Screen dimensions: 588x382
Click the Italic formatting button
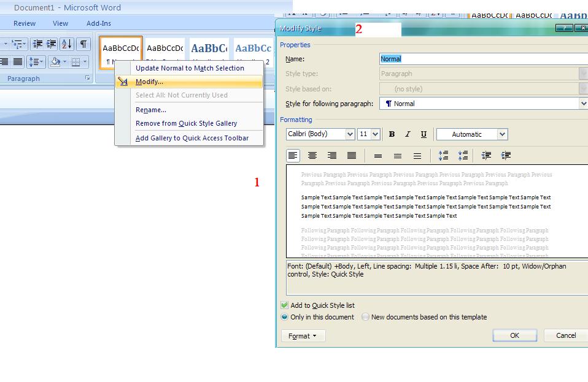tap(408, 134)
